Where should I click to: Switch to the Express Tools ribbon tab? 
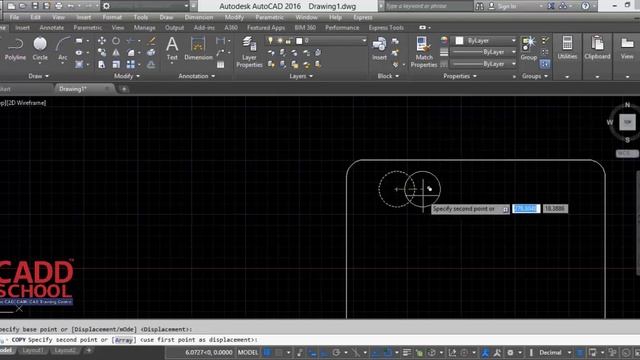pos(386,27)
